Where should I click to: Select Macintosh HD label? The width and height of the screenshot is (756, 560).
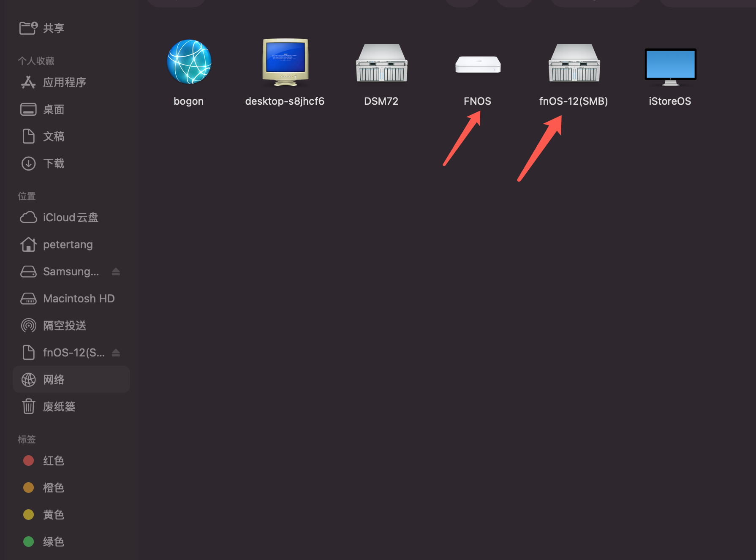pos(79,299)
